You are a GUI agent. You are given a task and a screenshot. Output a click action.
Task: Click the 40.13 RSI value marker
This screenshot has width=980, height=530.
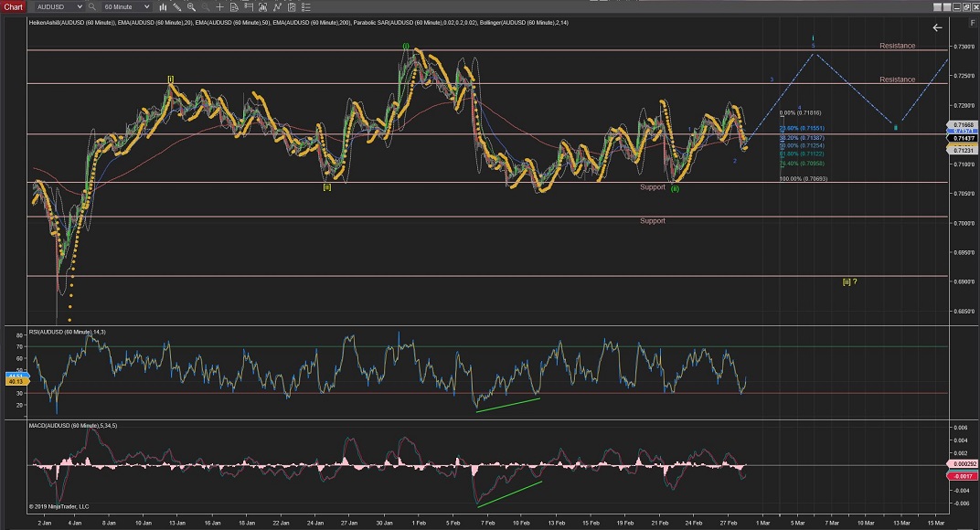[x=16, y=383]
